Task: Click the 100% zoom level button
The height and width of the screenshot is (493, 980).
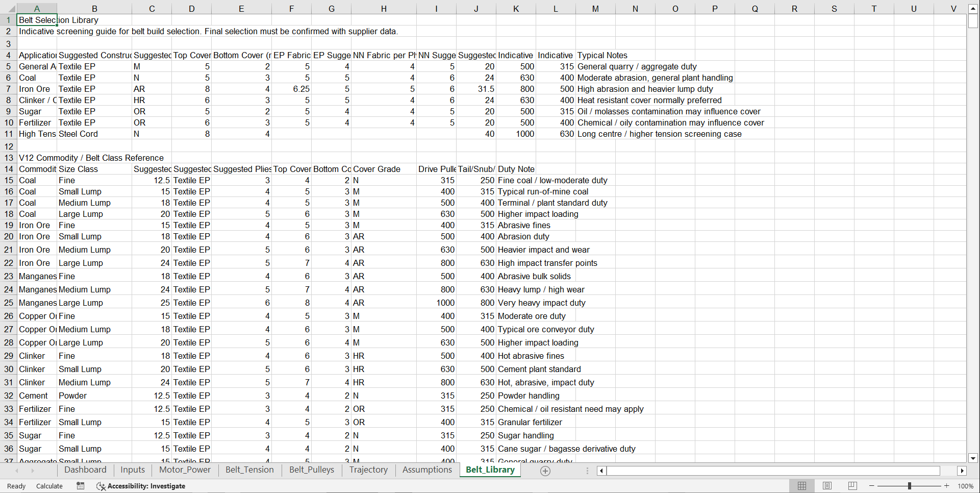Action: pyautogui.click(x=966, y=486)
